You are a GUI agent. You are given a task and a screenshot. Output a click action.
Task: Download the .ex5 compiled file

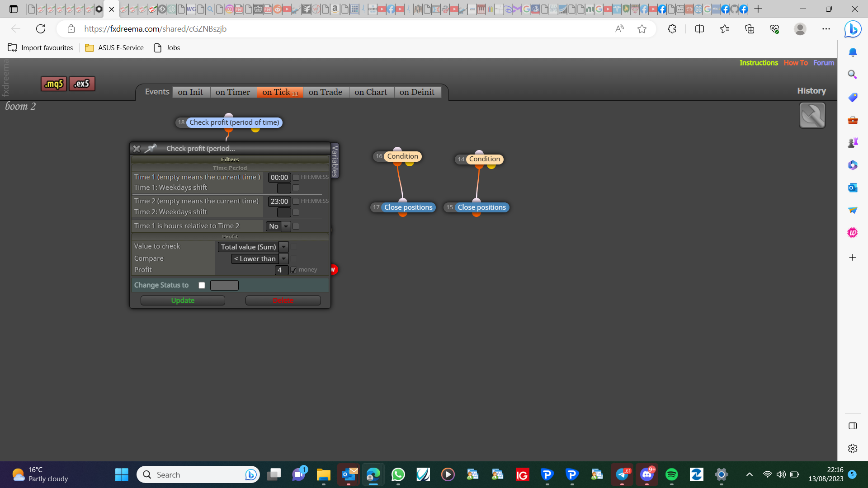point(82,84)
